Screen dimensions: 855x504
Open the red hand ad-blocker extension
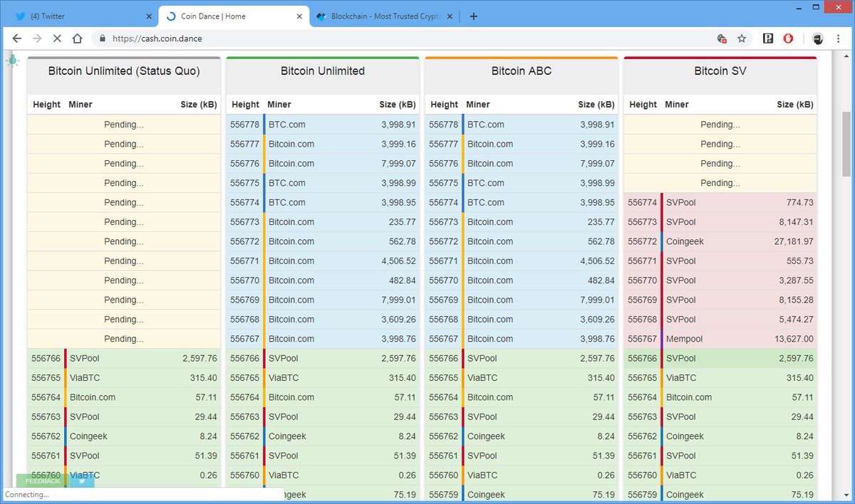coord(788,39)
